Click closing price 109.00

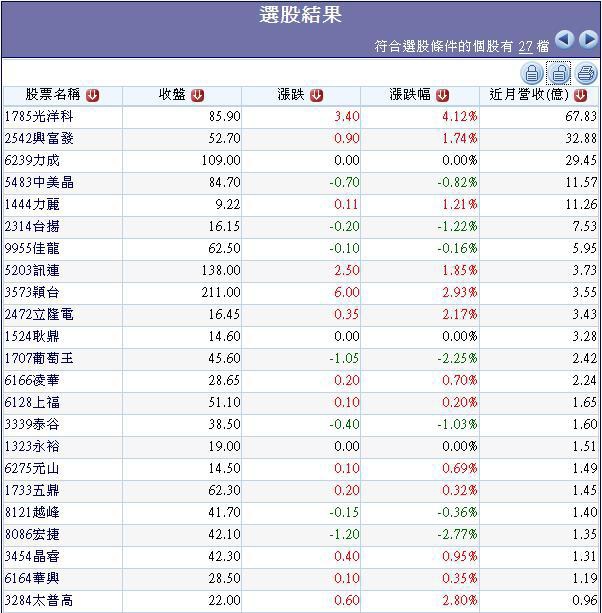221,160
